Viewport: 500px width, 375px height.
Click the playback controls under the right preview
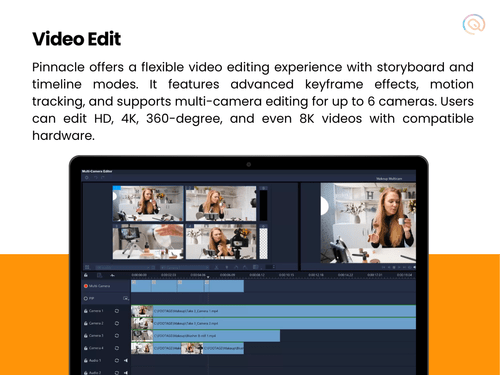pos(399,267)
